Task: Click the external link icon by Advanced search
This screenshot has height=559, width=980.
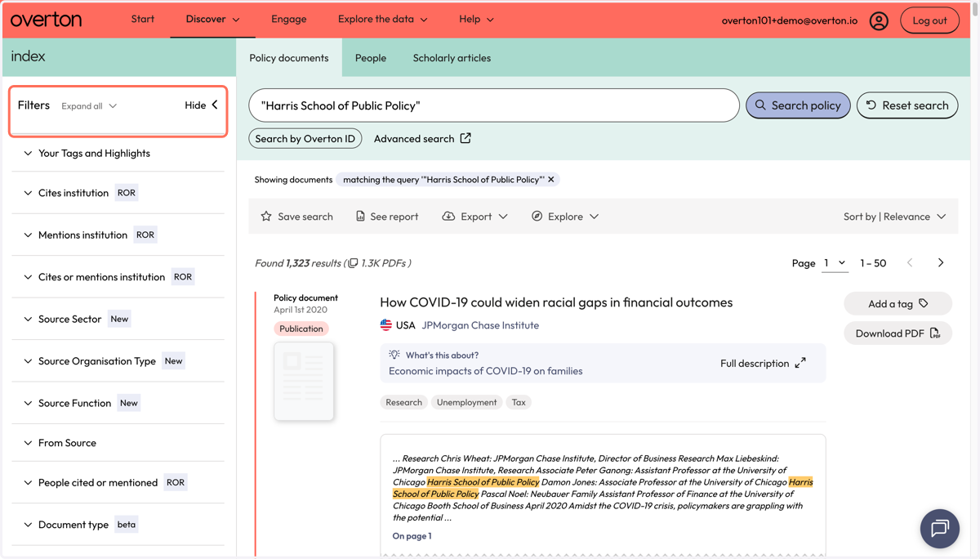Action: pyautogui.click(x=465, y=138)
